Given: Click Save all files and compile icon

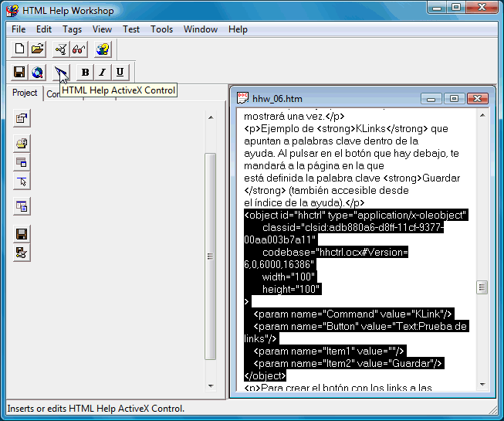Looking at the screenshot, I should pos(22,253).
